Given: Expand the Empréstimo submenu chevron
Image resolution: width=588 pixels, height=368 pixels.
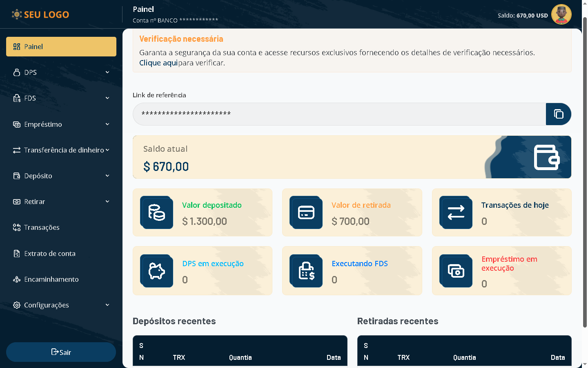Looking at the screenshot, I should point(107,124).
